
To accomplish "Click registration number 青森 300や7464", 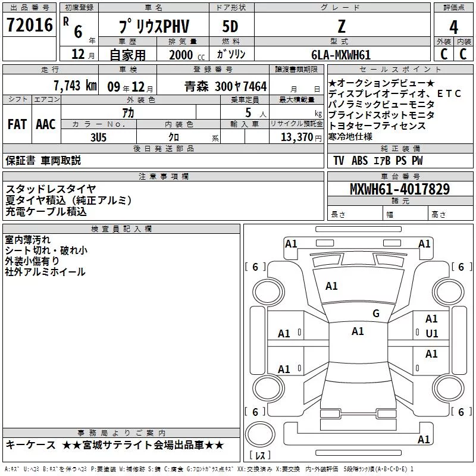I will click(226, 86).
